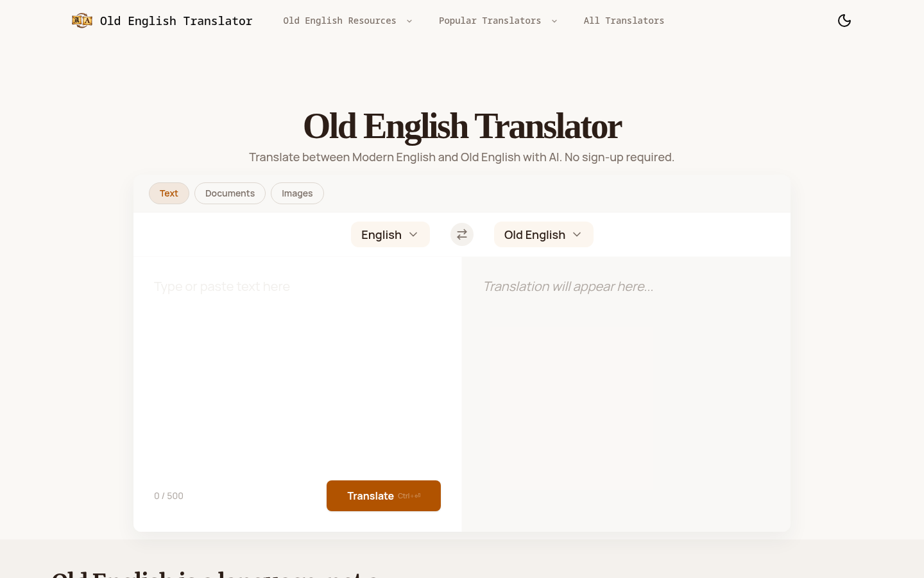Click the orange Translate button

(384, 496)
